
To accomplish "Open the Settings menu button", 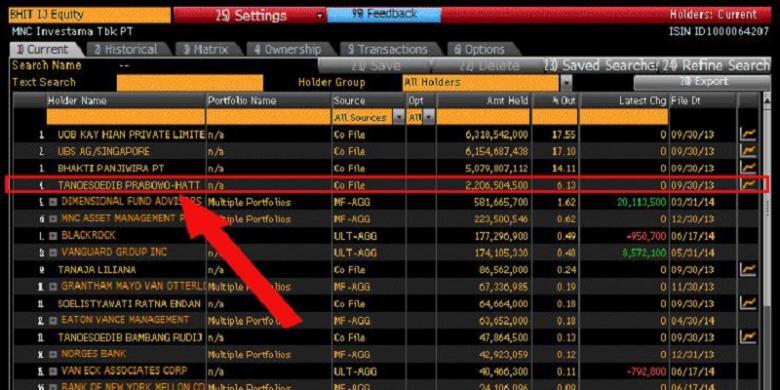I will point(250,15).
